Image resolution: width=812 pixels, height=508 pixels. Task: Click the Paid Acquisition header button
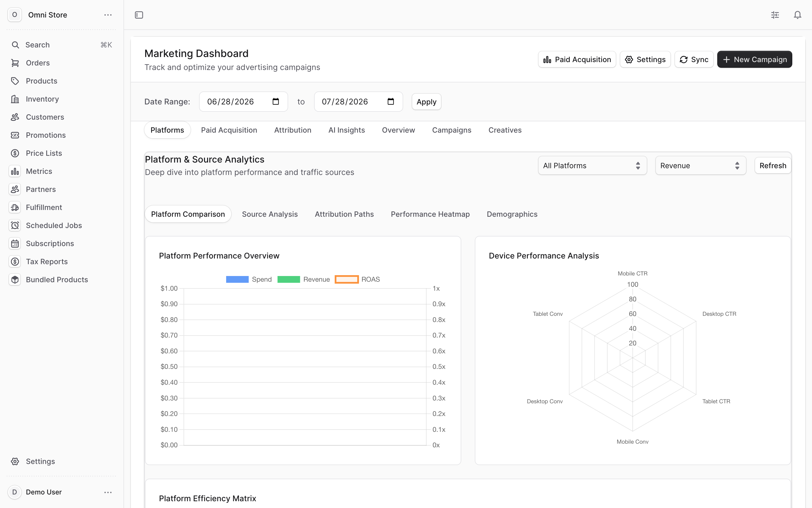point(577,60)
